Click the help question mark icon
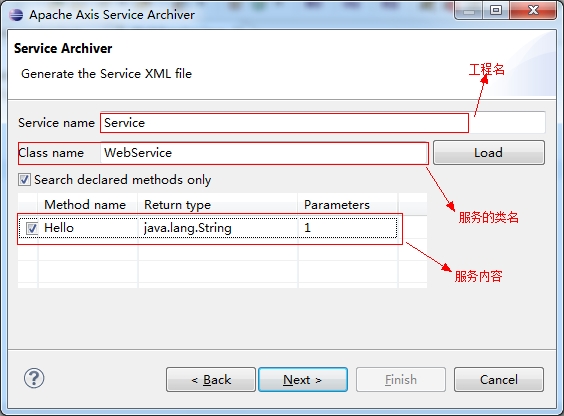The height and width of the screenshot is (416, 564). click(x=34, y=378)
